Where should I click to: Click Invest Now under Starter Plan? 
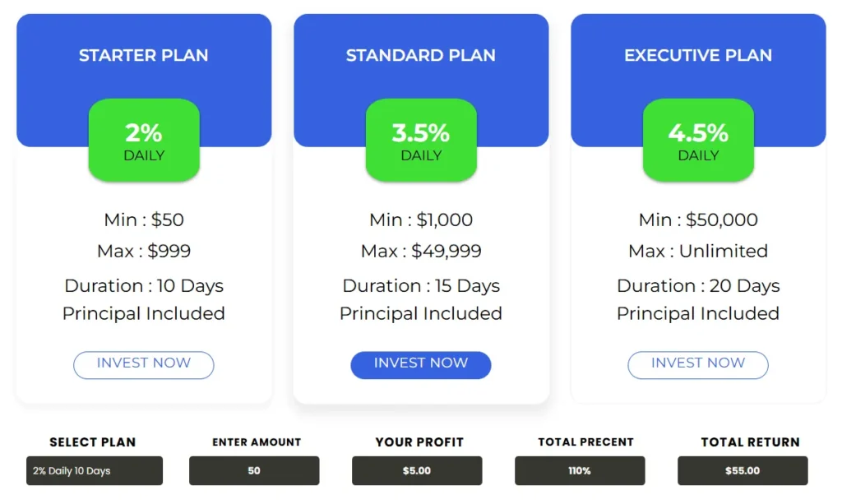pos(144,364)
